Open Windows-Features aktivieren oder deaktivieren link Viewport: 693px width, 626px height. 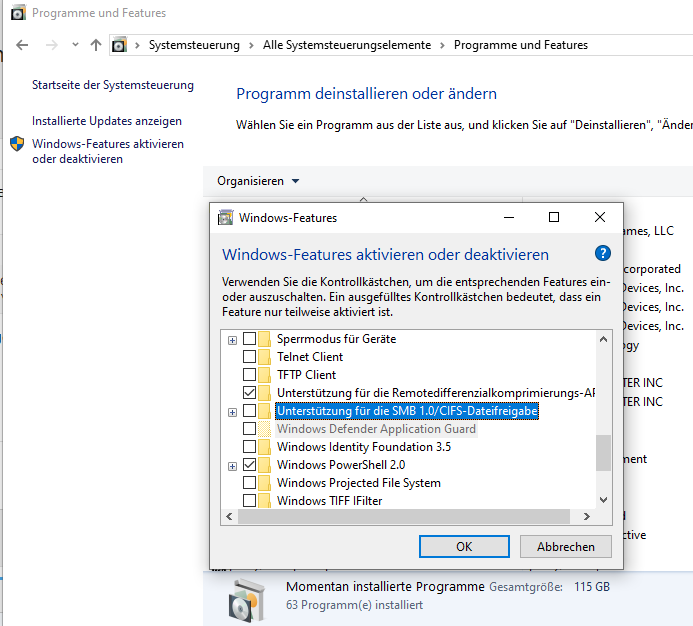(108, 152)
